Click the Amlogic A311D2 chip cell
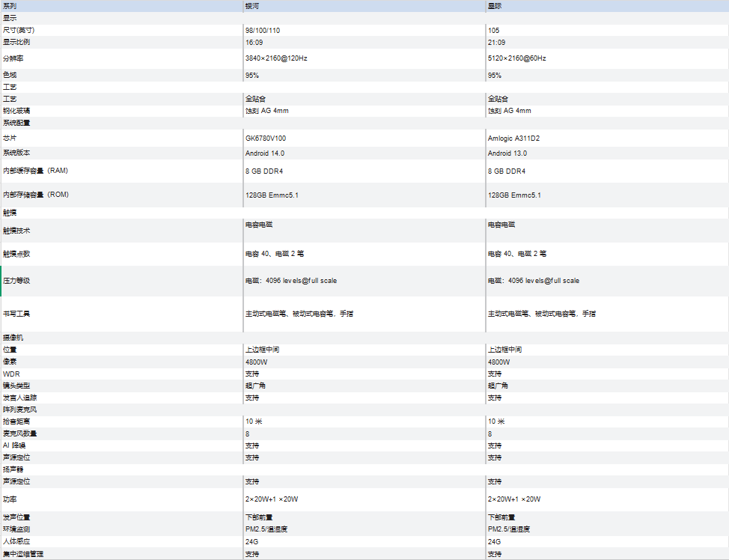 click(607, 139)
